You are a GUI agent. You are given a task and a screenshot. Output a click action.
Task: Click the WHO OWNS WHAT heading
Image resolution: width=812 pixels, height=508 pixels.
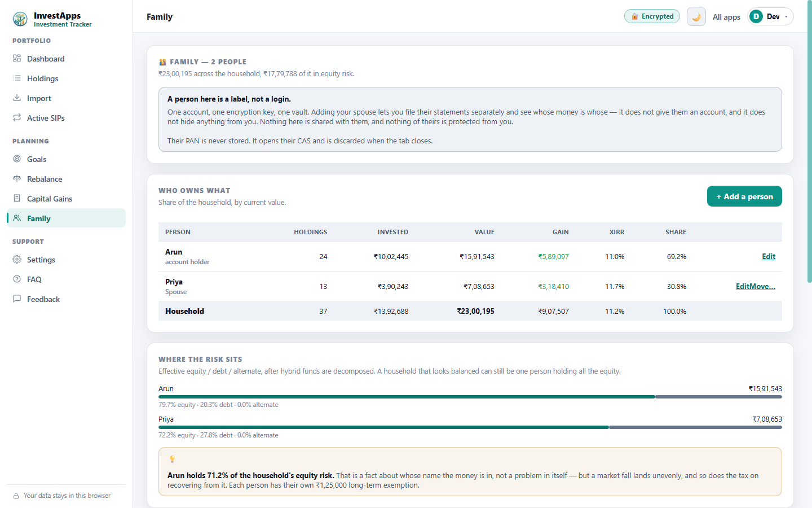tap(195, 190)
